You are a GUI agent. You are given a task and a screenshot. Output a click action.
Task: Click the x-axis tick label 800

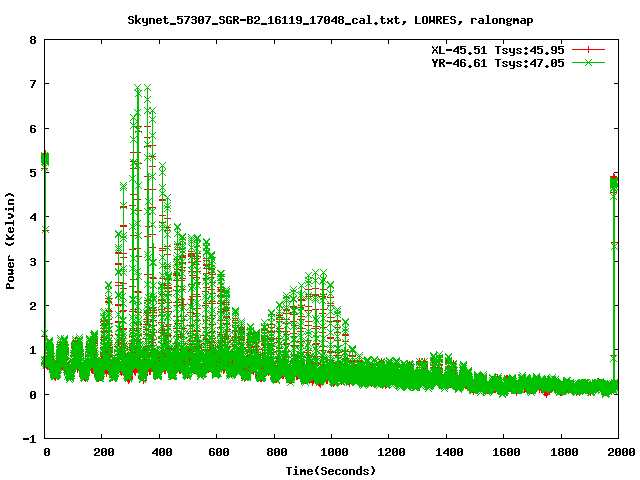tap(276, 452)
